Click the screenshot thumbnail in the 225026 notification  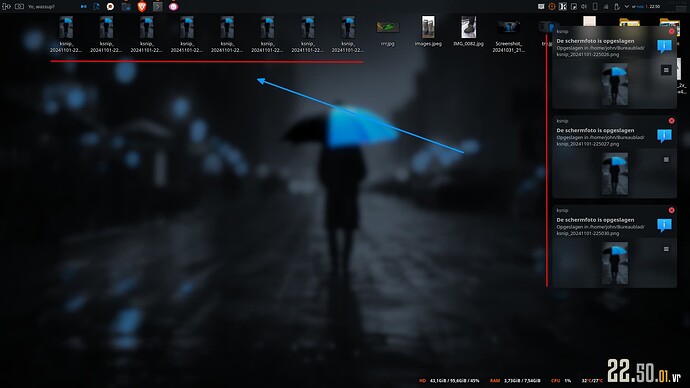click(615, 84)
